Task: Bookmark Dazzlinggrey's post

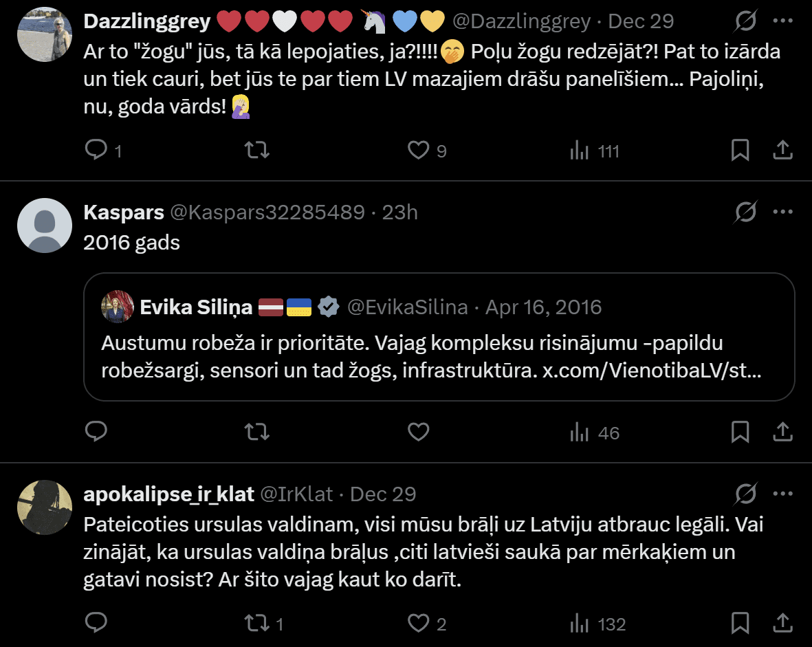Action: [740, 150]
